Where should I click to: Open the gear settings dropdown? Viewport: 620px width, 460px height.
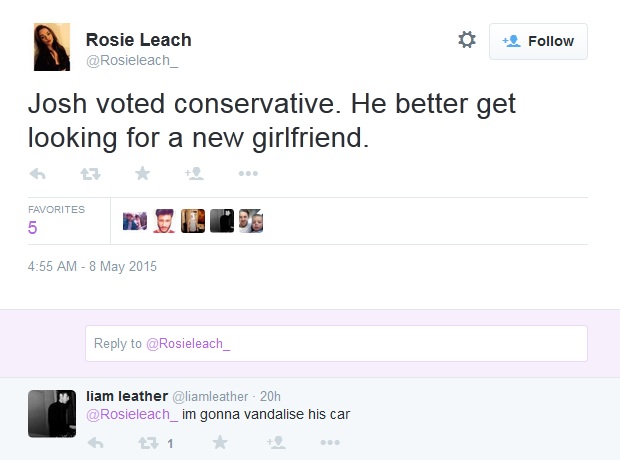[467, 40]
